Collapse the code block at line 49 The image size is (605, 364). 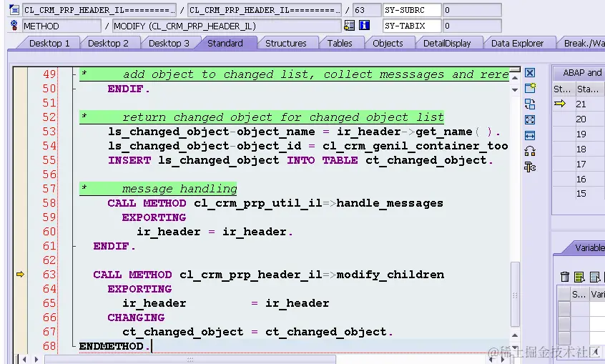[x=74, y=74]
